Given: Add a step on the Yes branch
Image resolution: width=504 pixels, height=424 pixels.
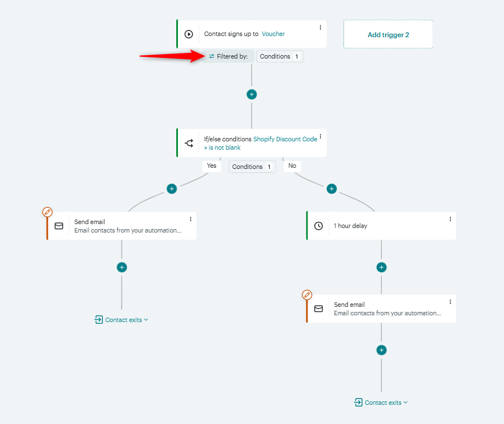Looking at the screenshot, I should pos(172,189).
